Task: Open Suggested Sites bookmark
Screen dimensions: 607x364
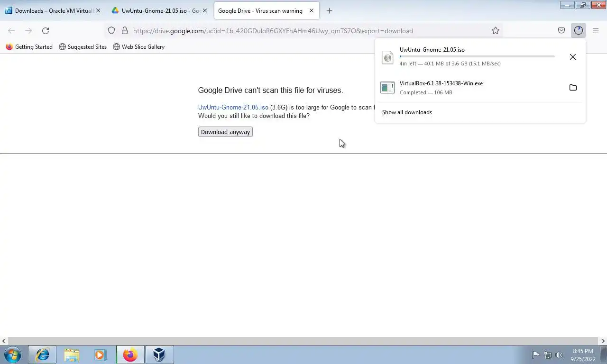Action: pos(83,47)
